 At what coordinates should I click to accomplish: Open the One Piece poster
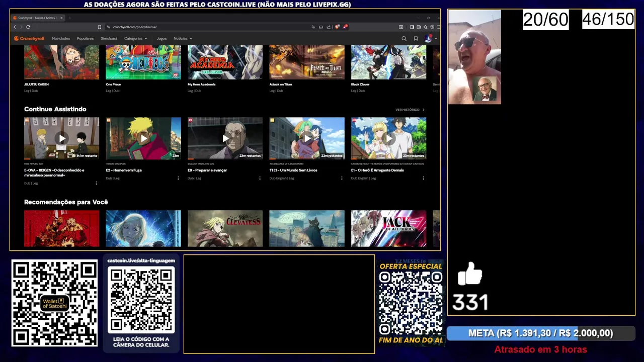[x=143, y=62]
